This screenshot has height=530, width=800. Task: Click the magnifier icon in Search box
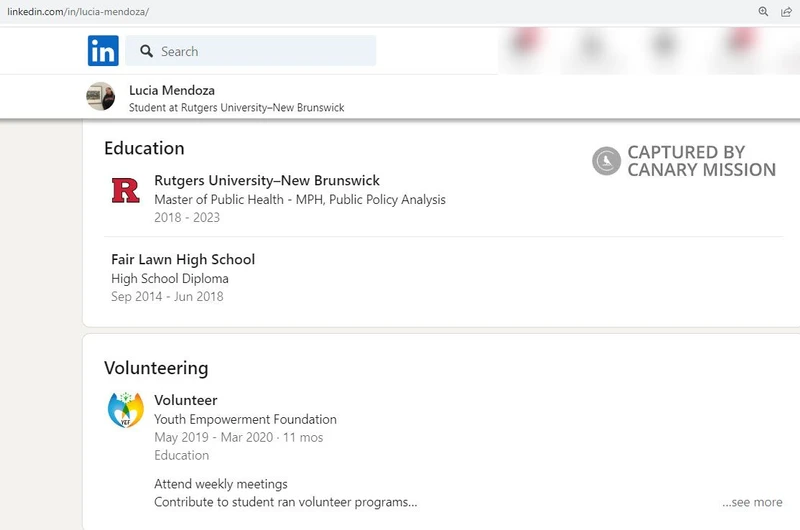point(146,51)
